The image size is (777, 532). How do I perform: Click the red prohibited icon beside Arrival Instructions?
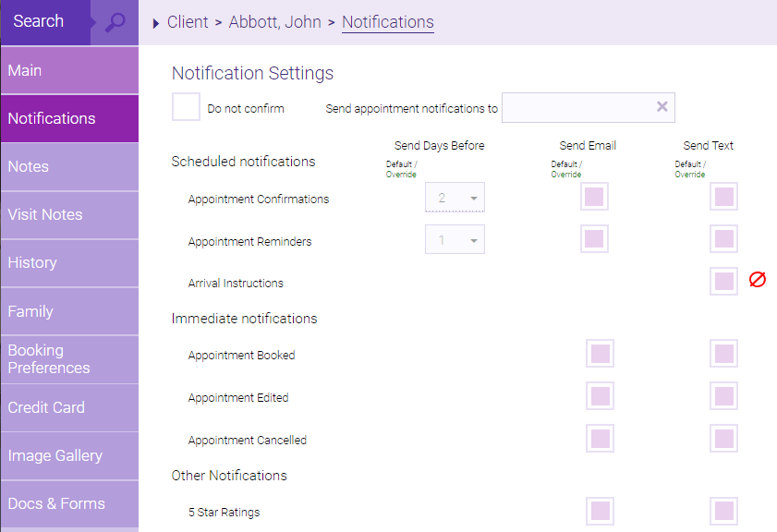coord(758,279)
